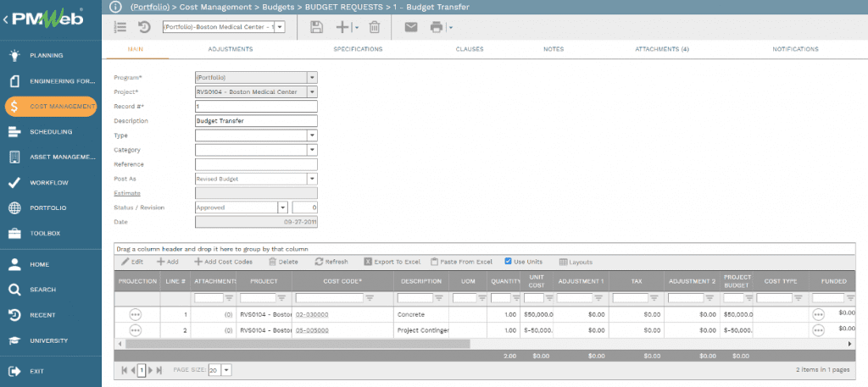
Task: Click the Estimate link label
Action: (127, 193)
